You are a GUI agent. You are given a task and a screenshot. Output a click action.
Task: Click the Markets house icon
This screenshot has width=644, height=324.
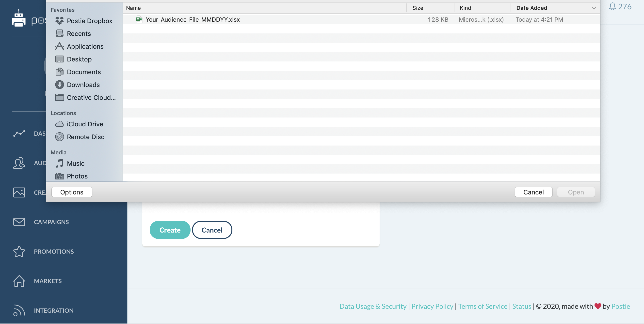coord(19,281)
